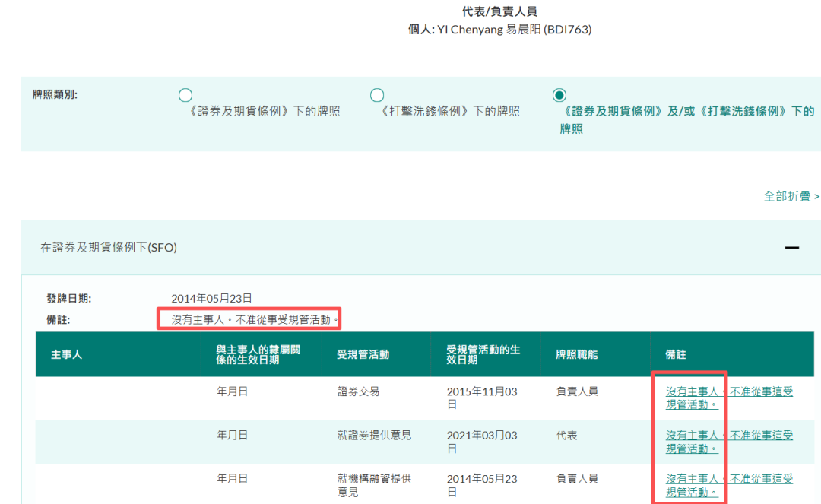Click 負責人員 in the 證券交易 row

[x=578, y=391]
